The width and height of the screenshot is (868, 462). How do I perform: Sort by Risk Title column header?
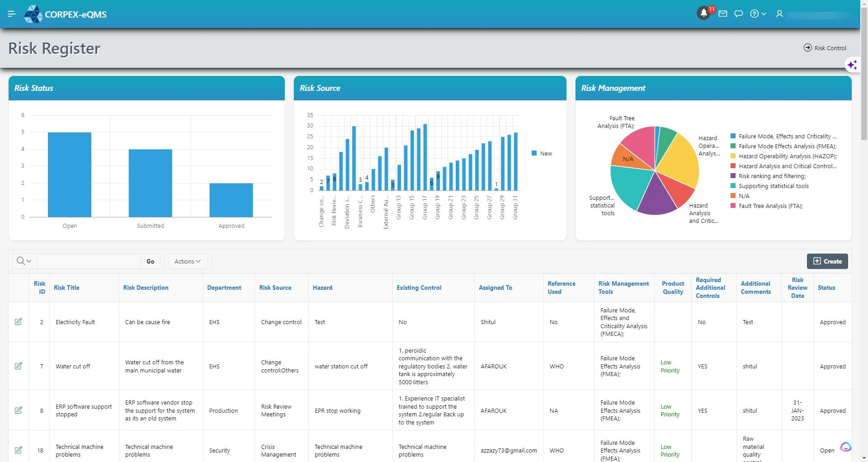tap(66, 288)
